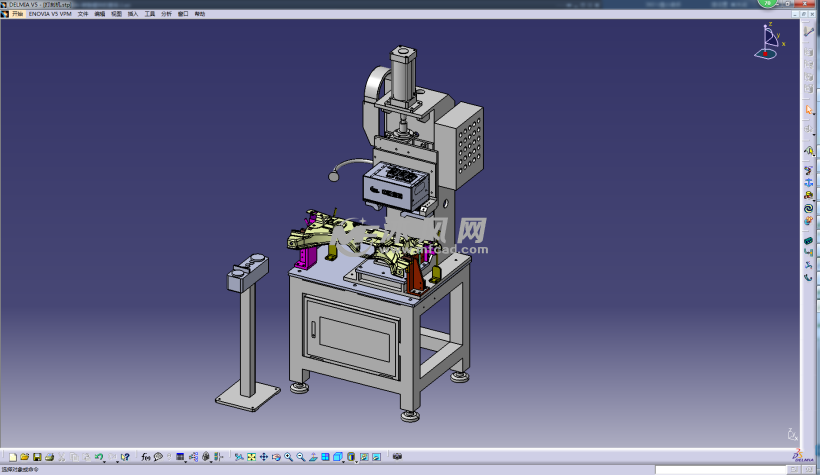This screenshot has width=820, height=475.
Task: Click the New document icon
Action: click(13, 456)
